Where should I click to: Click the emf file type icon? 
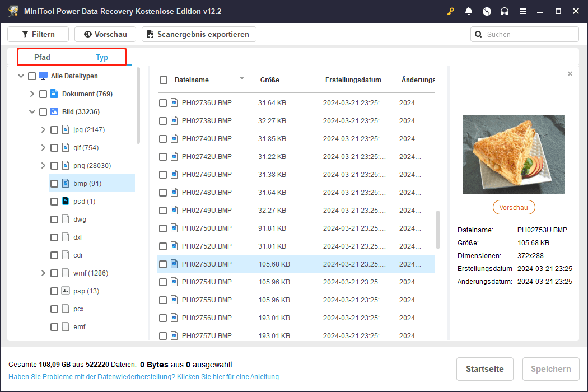pyautogui.click(x=66, y=326)
